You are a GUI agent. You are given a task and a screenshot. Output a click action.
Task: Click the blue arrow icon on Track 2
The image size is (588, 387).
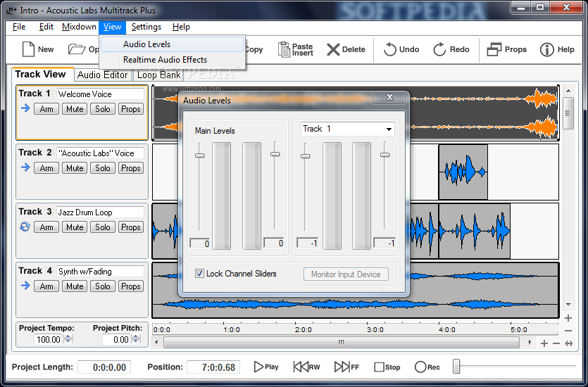(x=25, y=167)
